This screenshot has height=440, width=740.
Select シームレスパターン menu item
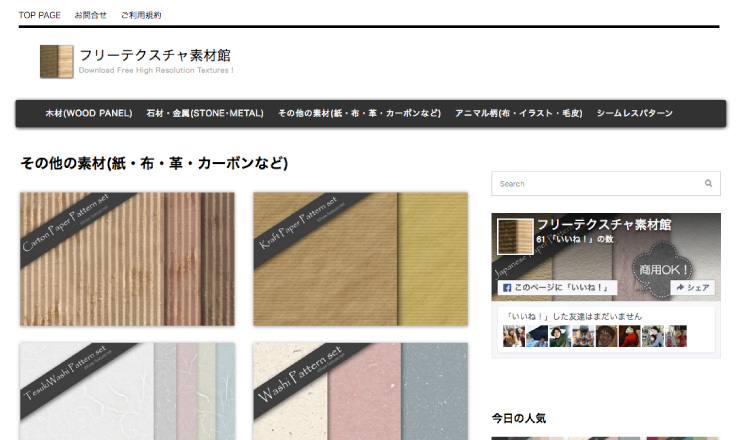635,113
